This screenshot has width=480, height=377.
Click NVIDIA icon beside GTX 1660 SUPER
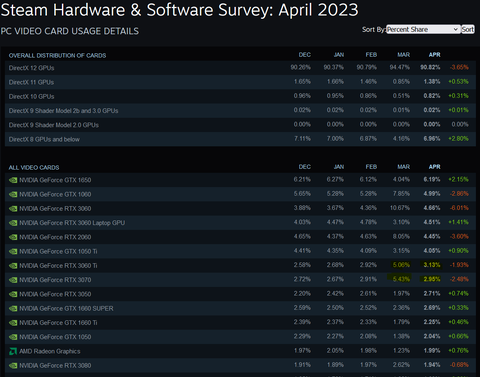coord(13,309)
